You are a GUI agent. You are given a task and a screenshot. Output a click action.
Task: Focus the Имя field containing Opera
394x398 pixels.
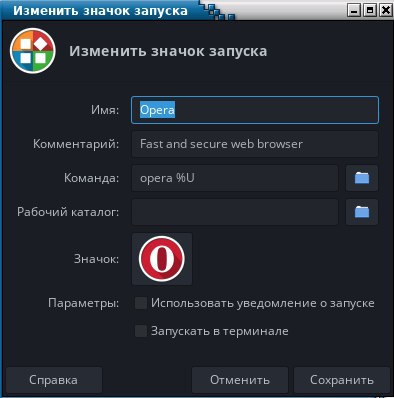[255, 110]
